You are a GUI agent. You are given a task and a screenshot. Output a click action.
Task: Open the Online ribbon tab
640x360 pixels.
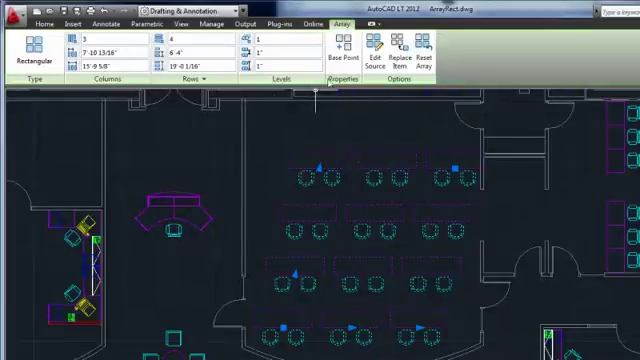coord(313,24)
